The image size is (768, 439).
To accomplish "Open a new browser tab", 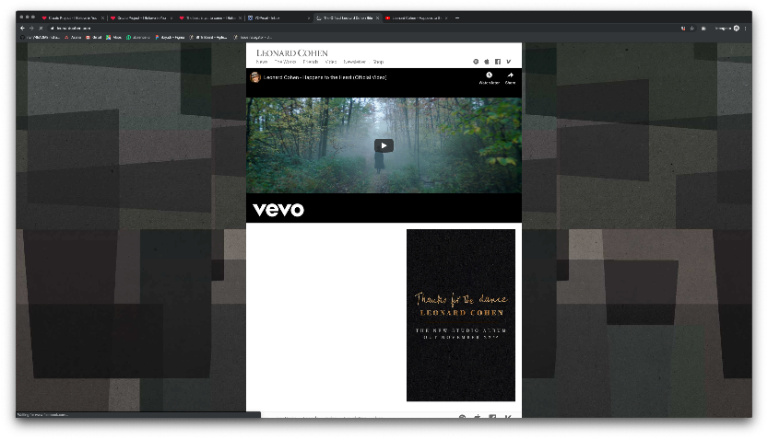I will click(457, 18).
